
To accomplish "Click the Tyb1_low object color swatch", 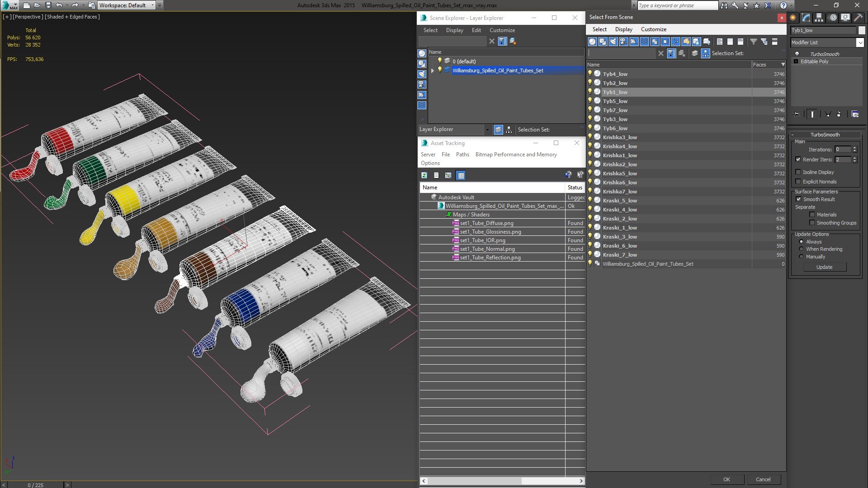I will pos(861,30).
